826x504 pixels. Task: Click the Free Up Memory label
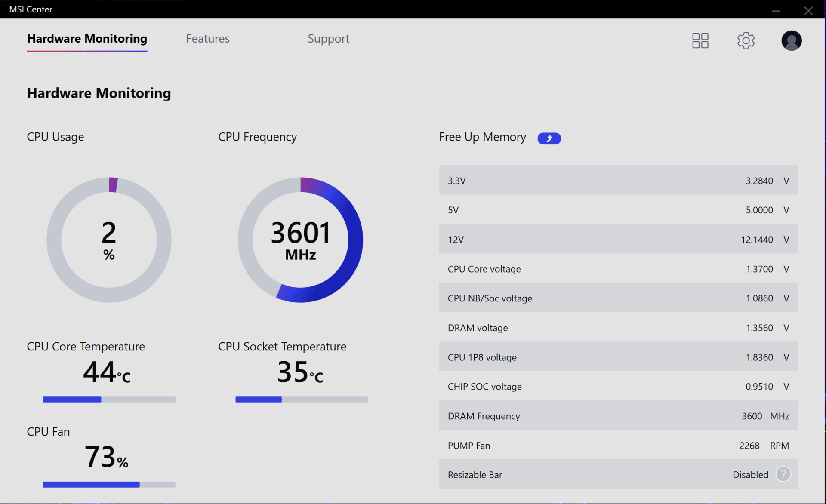[x=482, y=137]
